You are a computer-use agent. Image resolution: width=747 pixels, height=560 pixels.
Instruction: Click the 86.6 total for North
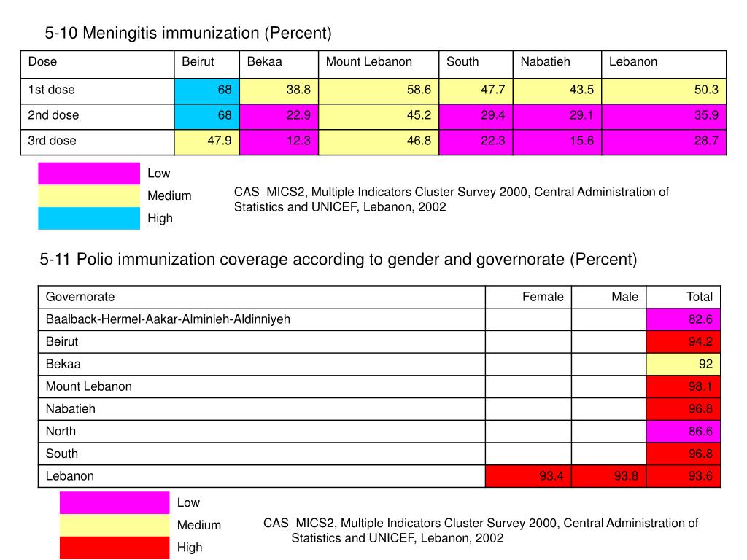click(x=683, y=432)
